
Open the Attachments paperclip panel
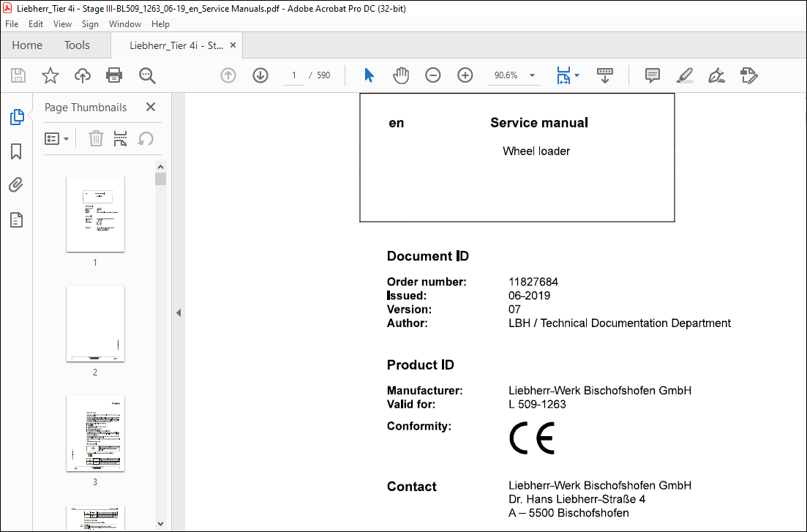pos(17,185)
